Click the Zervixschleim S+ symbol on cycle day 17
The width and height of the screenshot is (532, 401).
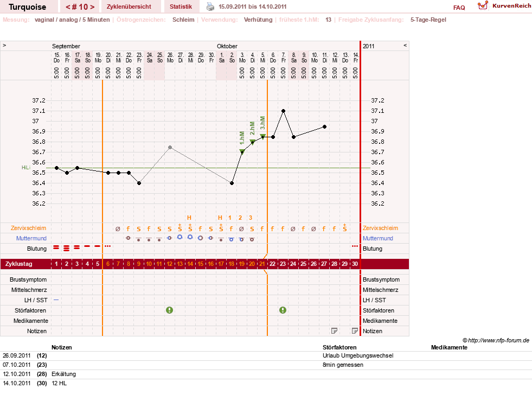tap(221, 228)
